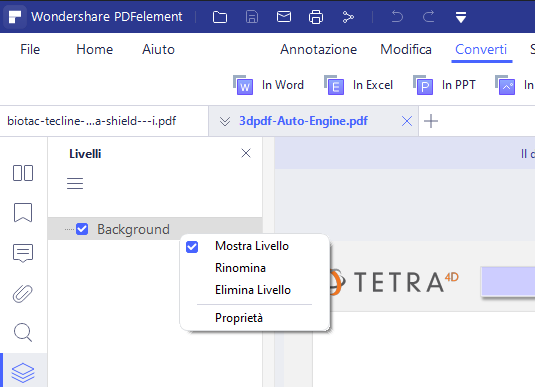Redo action with the redo arrow
Screen dimensions: 535x387
[x=429, y=16]
